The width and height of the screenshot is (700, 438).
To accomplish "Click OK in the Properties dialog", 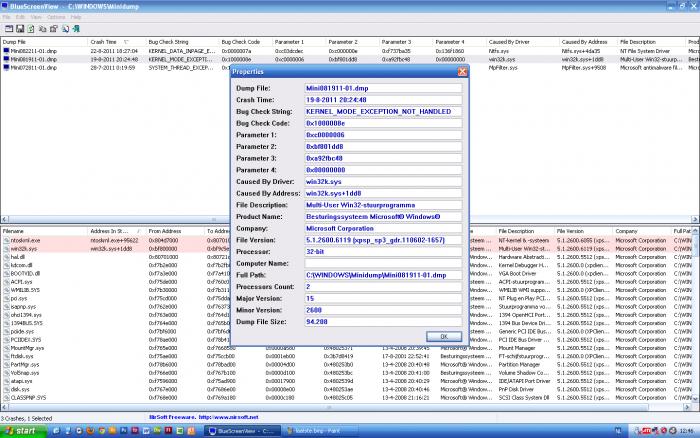I will tap(444, 337).
